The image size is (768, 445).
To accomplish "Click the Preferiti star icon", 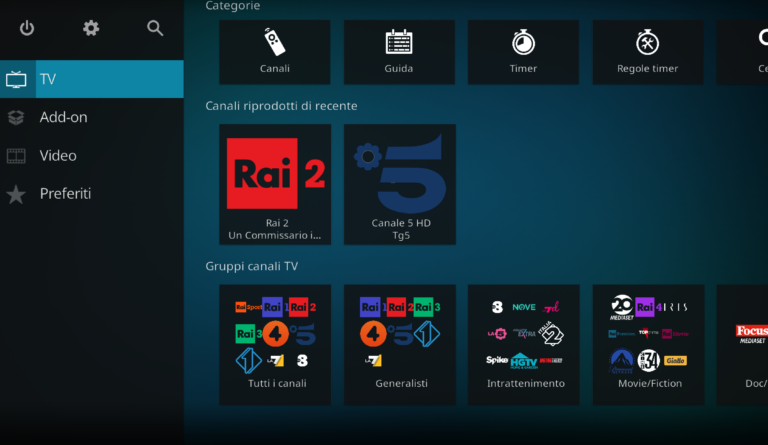I will pyautogui.click(x=16, y=194).
